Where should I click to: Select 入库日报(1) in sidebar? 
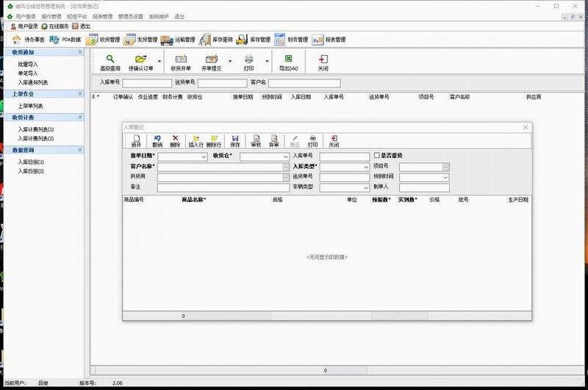click(31, 162)
